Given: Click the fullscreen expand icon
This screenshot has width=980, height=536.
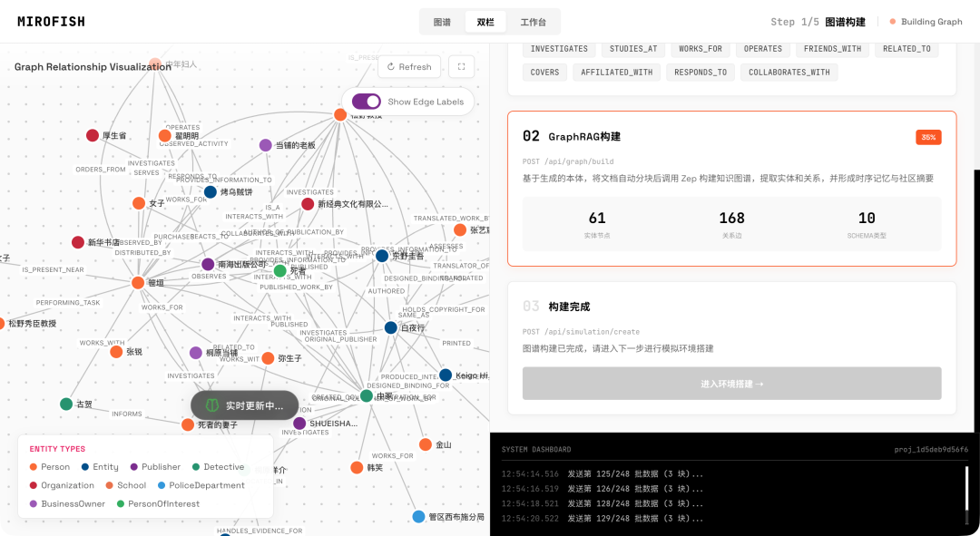Looking at the screenshot, I should coord(461,67).
